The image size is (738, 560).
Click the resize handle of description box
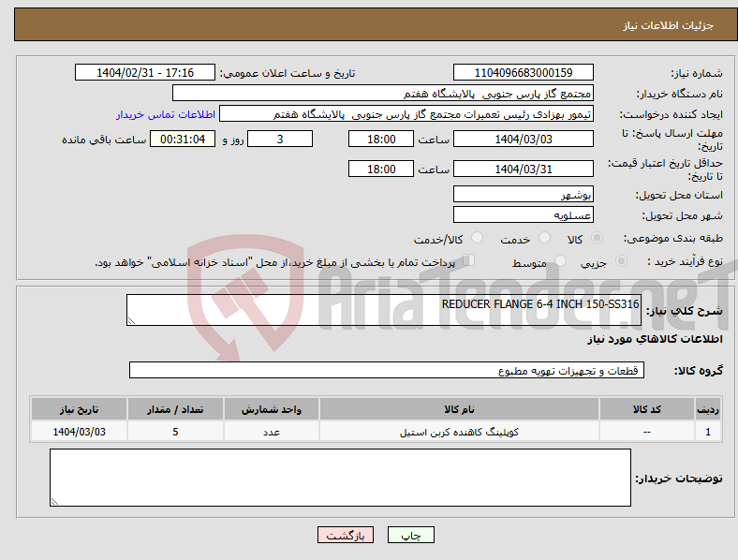[x=131, y=321]
